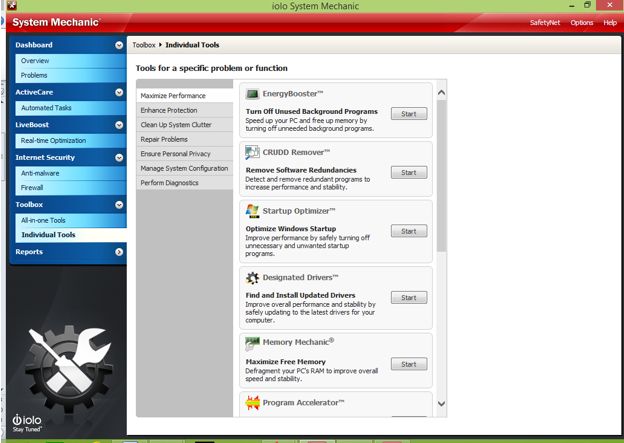This screenshot has width=624, height=443.
Task: Collapse the ActiveCare section
Action: pos(119,92)
